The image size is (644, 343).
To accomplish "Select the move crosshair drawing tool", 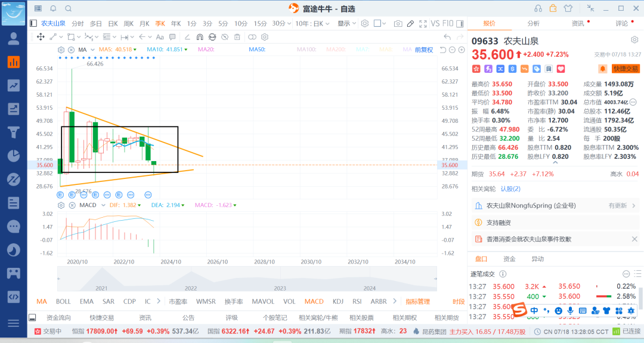I will click(41, 37).
